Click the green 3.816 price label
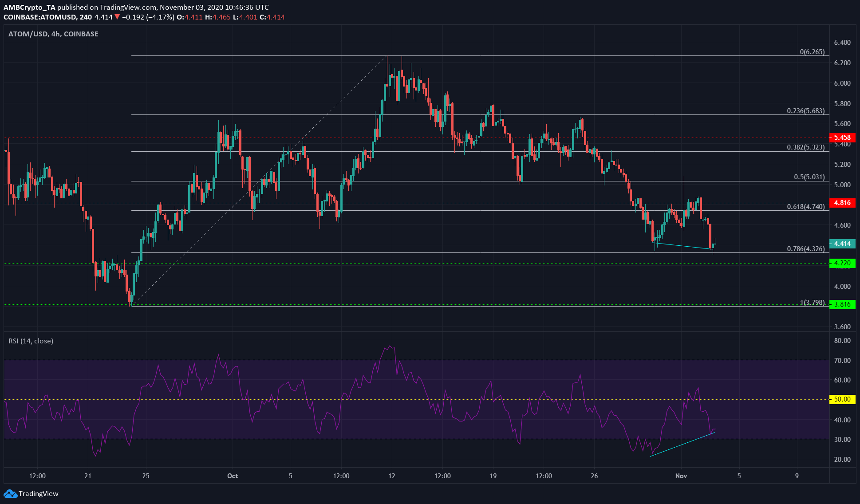Screen dimensions: 860x504 tap(842, 304)
